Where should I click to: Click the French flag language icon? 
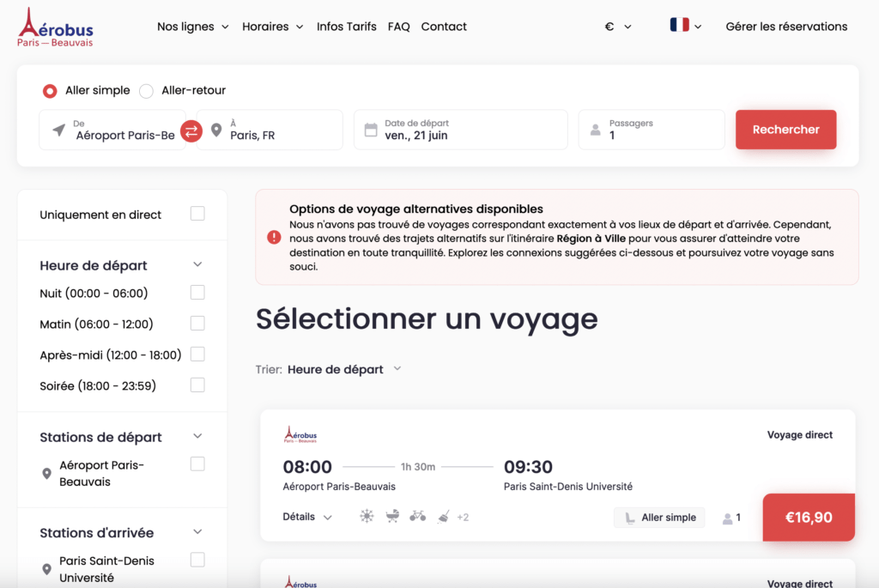coord(680,25)
